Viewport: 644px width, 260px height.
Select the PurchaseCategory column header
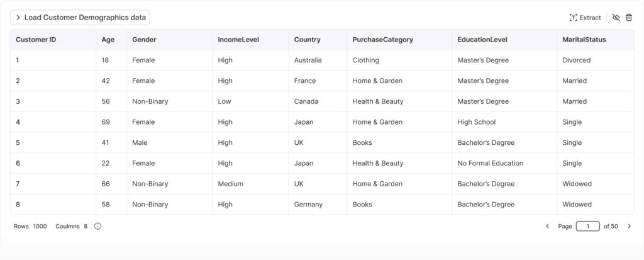click(x=382, y=40)
